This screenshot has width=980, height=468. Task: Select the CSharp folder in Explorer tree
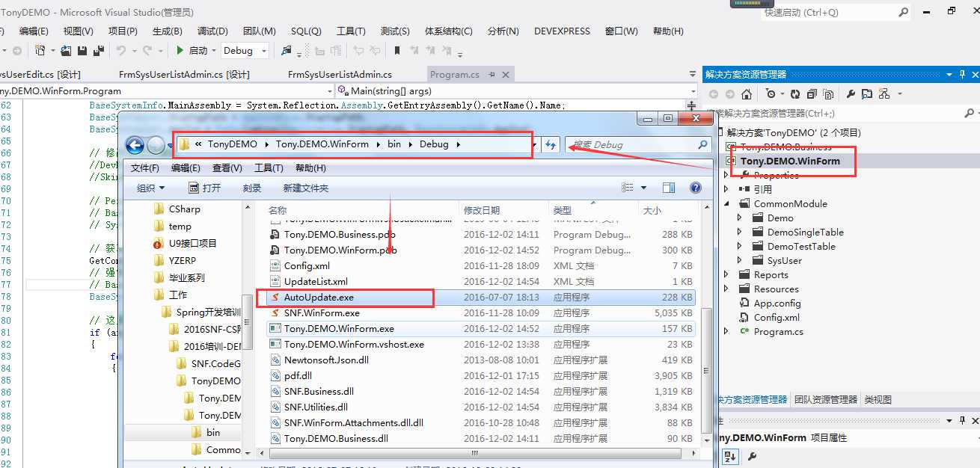pos(185,209)
